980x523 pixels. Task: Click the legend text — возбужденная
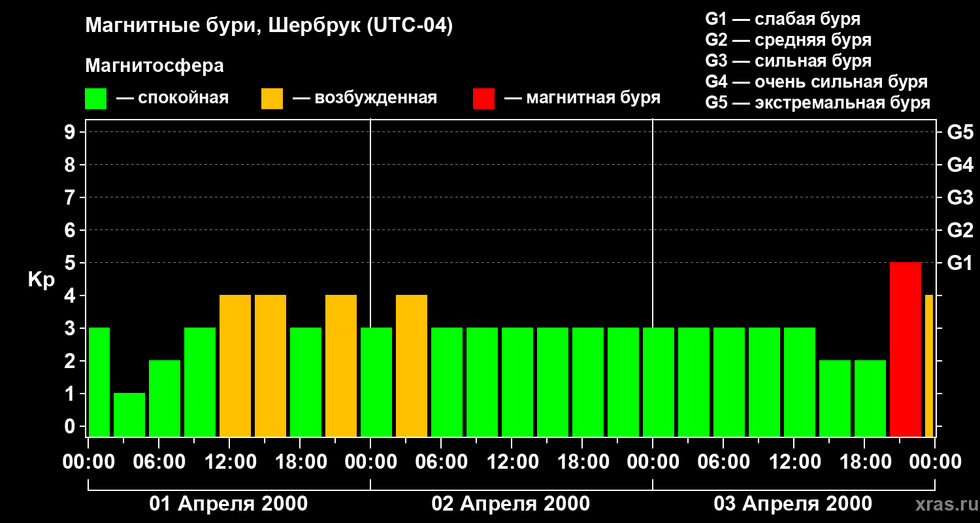click(x=365, y=99)
